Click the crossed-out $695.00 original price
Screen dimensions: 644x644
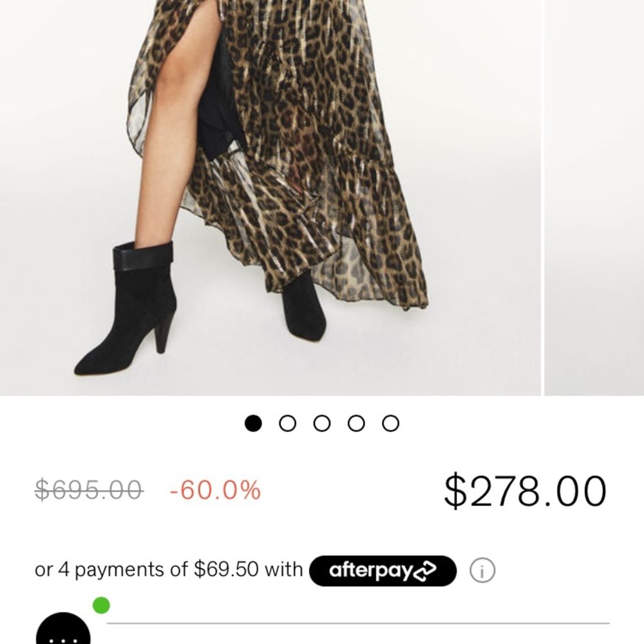[89, 491]
